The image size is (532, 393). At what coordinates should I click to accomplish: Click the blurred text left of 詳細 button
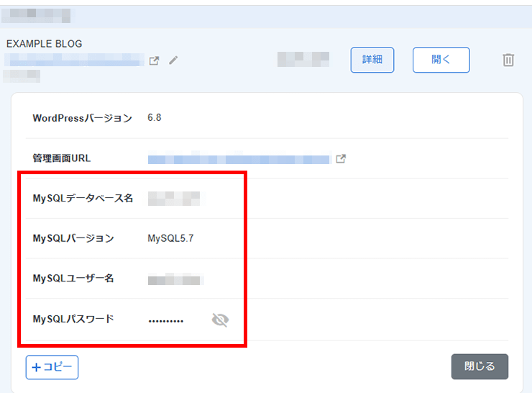tap(303, 60)
